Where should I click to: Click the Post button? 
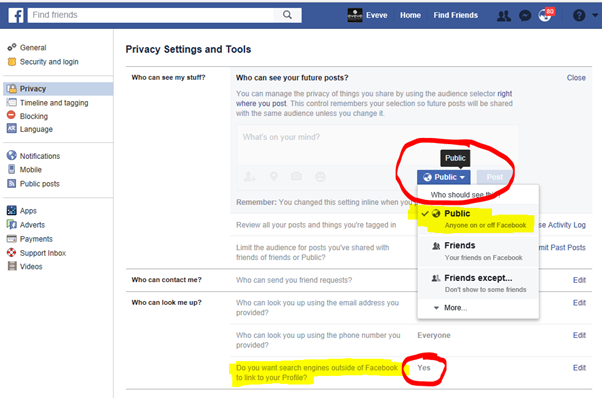tap(494, 177)
